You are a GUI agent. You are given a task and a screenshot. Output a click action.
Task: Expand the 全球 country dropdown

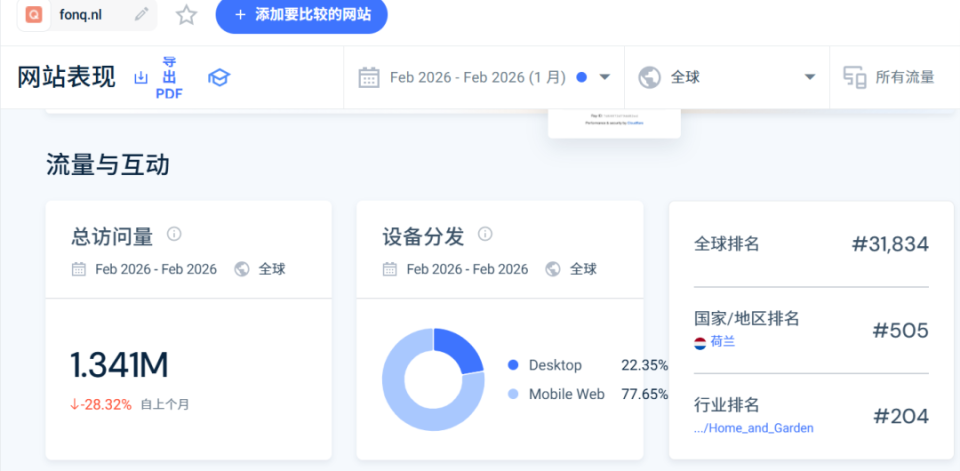click(727, 77)
